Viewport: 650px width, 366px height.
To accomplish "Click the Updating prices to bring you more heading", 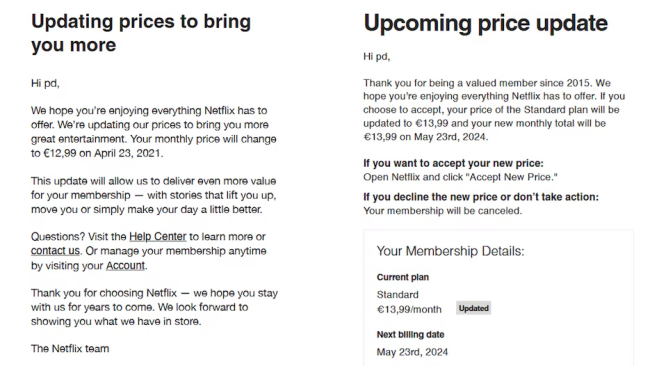I will [141, 33].
